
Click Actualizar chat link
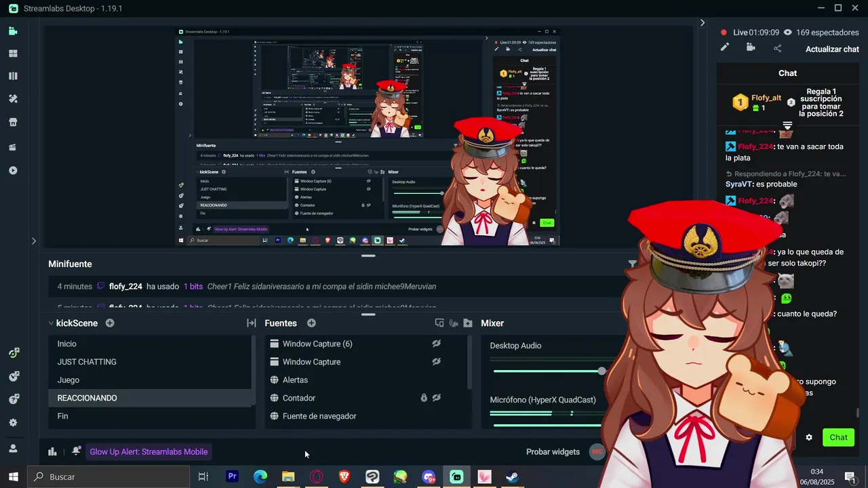pyautogui.click(x=832, y=49)
